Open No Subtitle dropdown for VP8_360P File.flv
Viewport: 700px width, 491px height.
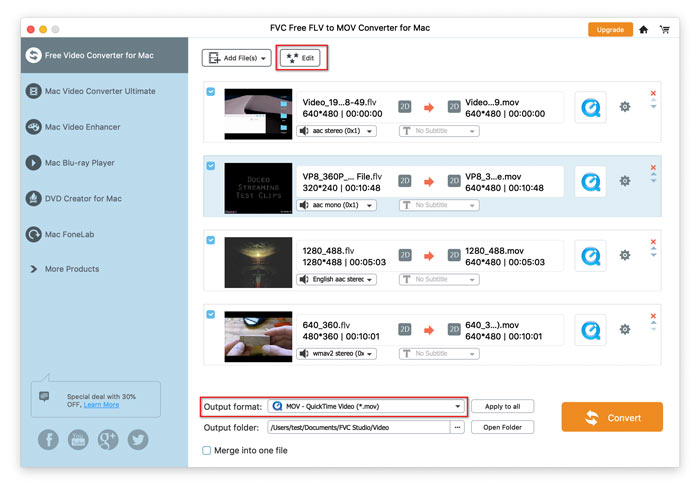439,205
